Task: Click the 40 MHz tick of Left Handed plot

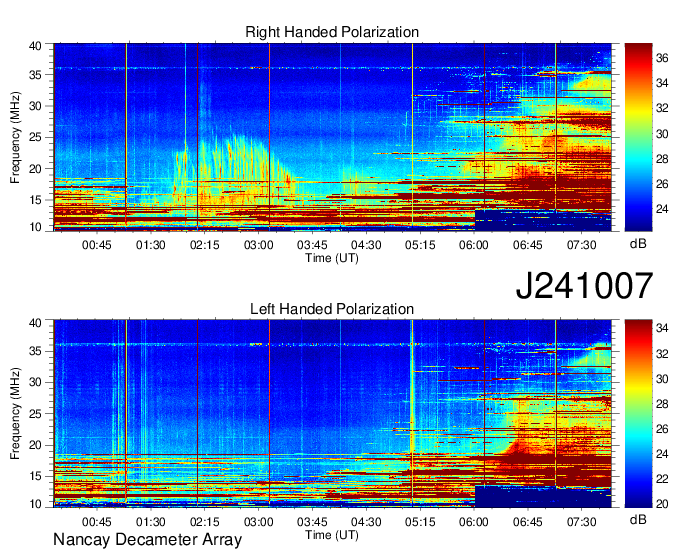Action: [36, 323]
